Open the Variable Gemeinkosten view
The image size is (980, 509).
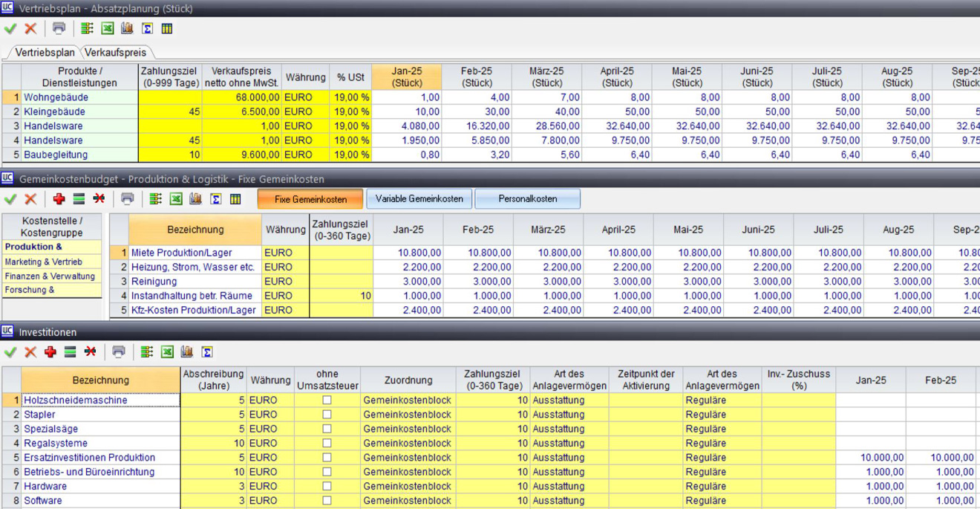[419, 199]
